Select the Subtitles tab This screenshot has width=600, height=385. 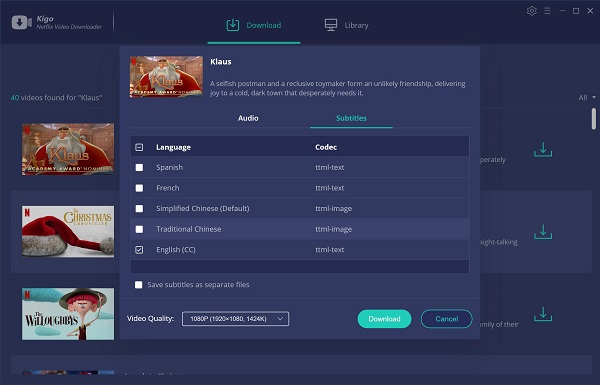351,118
